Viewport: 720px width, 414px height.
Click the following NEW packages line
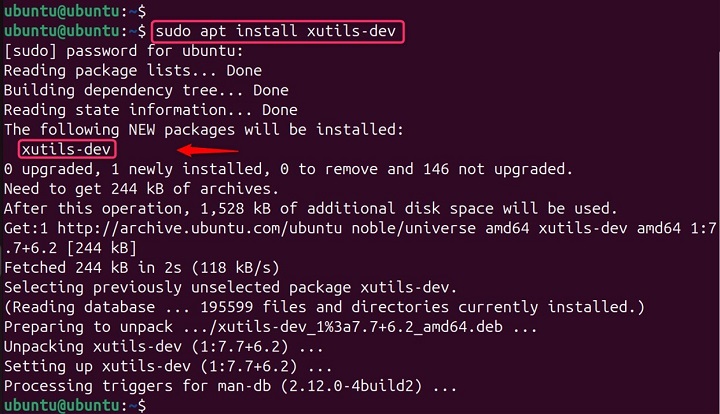[x=203, y=130]
